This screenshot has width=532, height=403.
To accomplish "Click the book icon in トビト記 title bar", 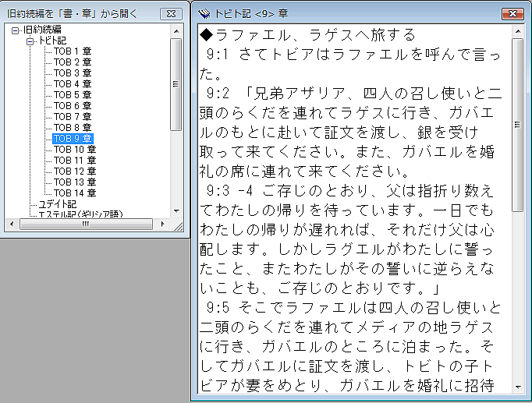I will [204, 13].
